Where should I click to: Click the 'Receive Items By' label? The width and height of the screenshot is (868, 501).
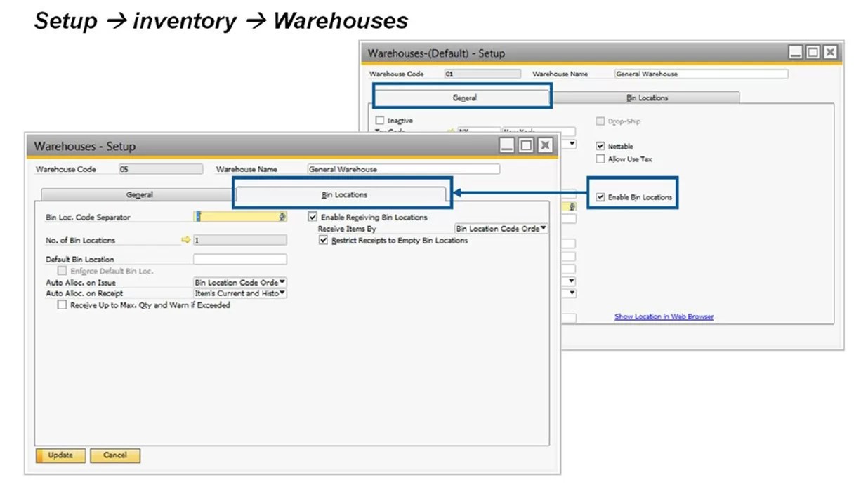point(347,229)
